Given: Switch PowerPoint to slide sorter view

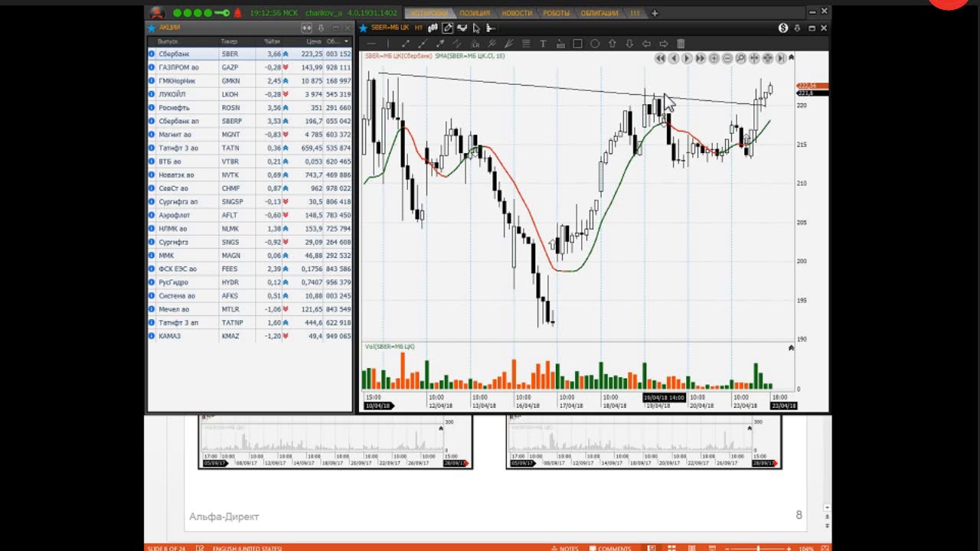Looking at the screenshot, I should [x=671, y=548].
